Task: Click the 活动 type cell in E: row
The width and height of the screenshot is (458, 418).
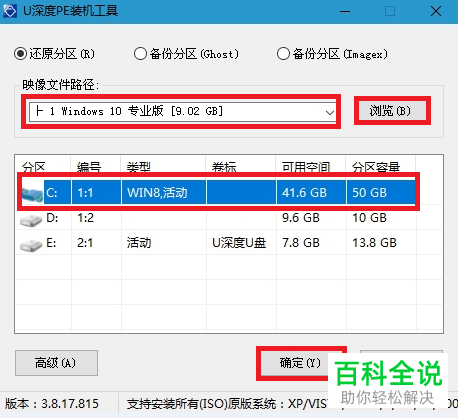Action: [139, 243]
